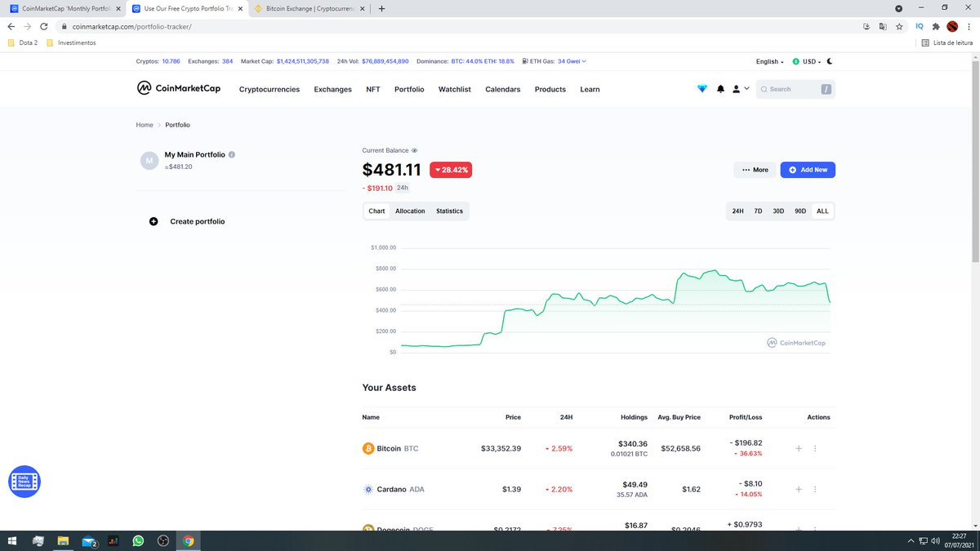Bookmark this page with the star icon

pos(899,26)
